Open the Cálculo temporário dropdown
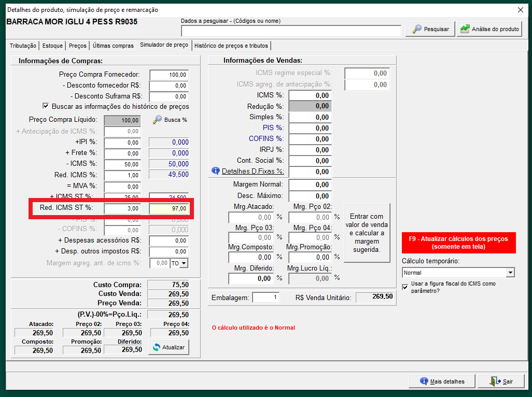 click(x=510, y=273)
